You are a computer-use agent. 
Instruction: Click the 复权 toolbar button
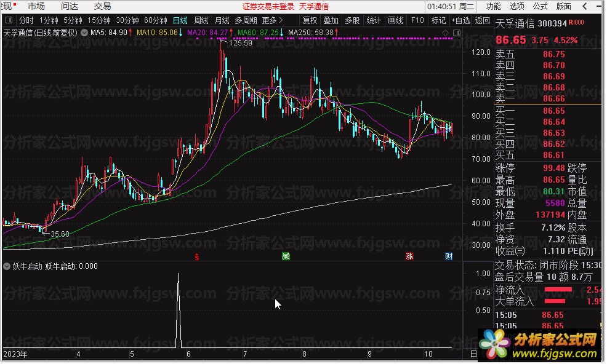pyautogui.click(x=310, y=20)
